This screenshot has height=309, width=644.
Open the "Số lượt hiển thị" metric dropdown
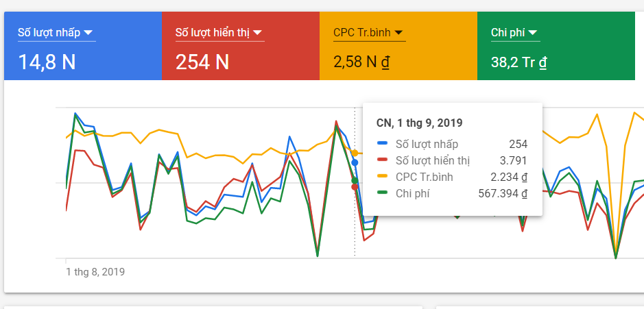tap(258, 32)
